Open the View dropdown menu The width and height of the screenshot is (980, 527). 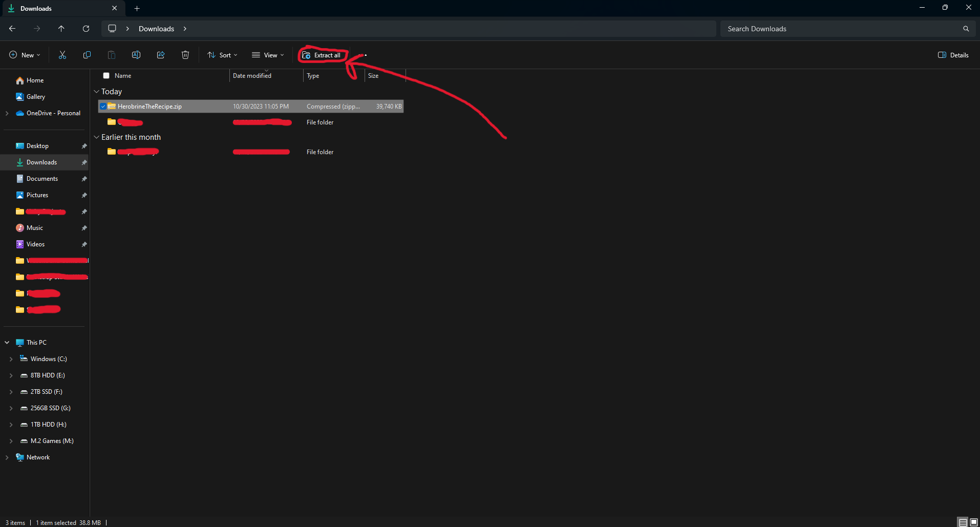[268, 55]
